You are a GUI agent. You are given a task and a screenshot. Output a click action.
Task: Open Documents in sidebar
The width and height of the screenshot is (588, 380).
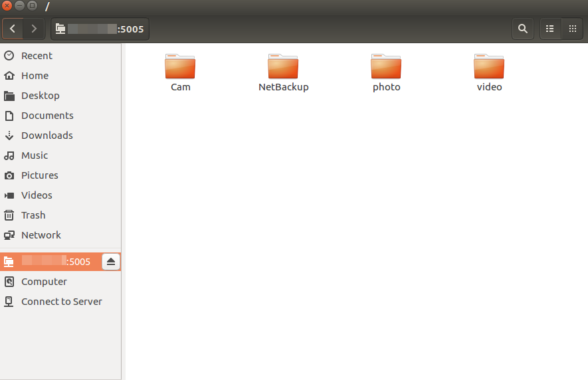(60, 116)
